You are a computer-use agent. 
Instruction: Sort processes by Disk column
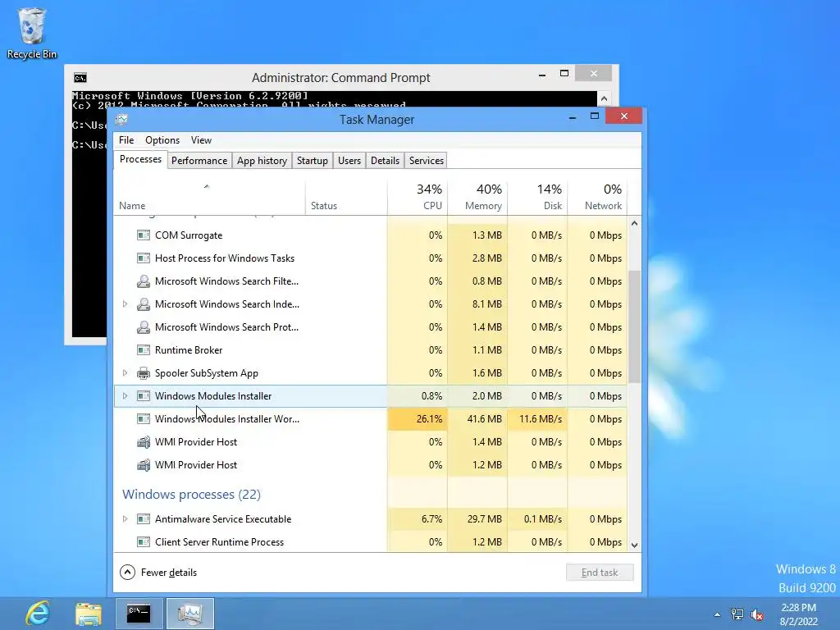click(537, 199)
